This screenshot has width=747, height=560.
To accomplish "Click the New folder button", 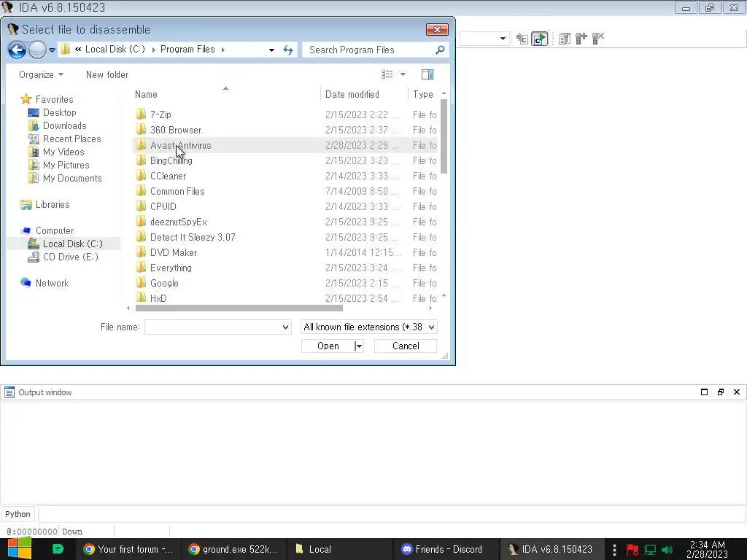I will coord(107,75).
